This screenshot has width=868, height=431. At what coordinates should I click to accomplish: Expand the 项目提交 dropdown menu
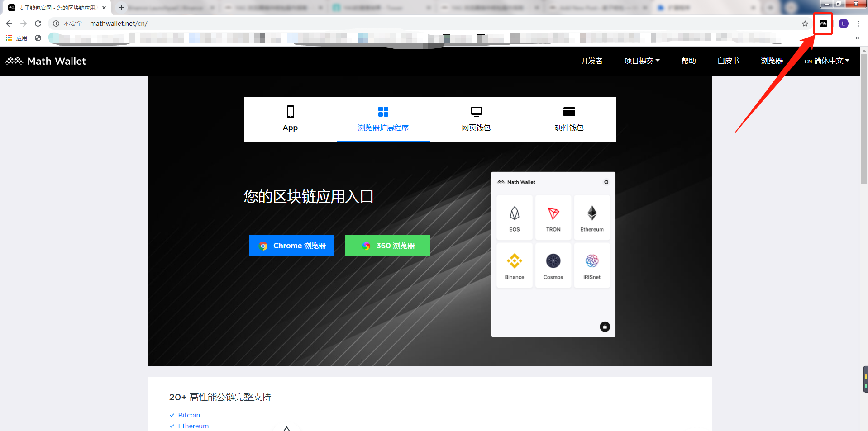[x=642, y=61]
